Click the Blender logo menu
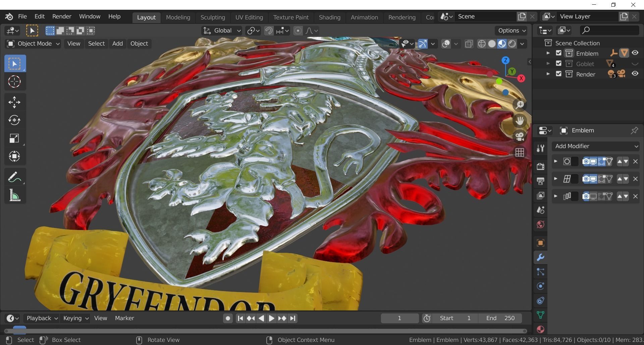The image size is (644, 345). coord(9,16)
